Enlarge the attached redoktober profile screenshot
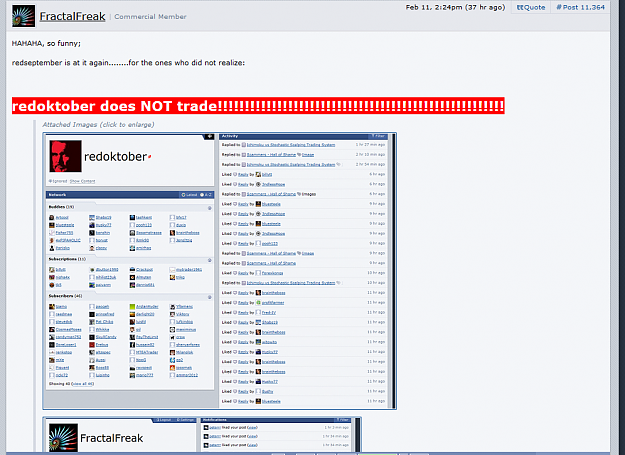The image size is (625, 455). pos(220,271)
